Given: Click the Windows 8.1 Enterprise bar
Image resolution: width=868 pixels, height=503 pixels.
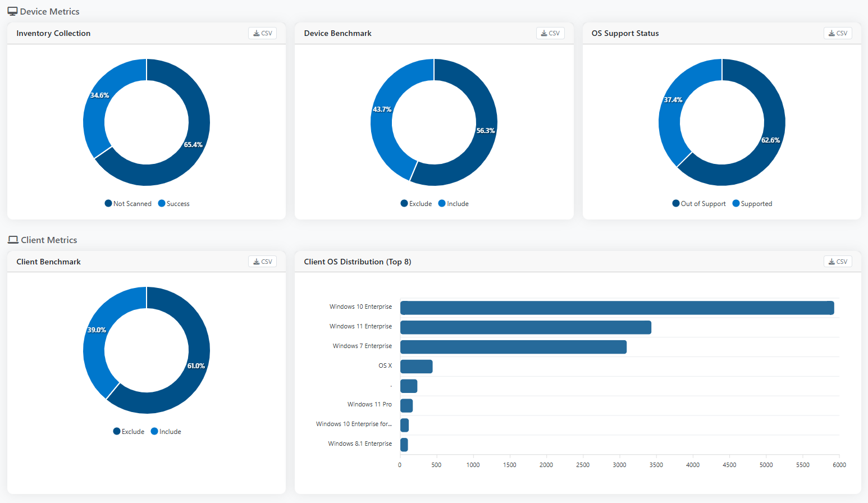Looking at the screenshot, I should point(404,445).
